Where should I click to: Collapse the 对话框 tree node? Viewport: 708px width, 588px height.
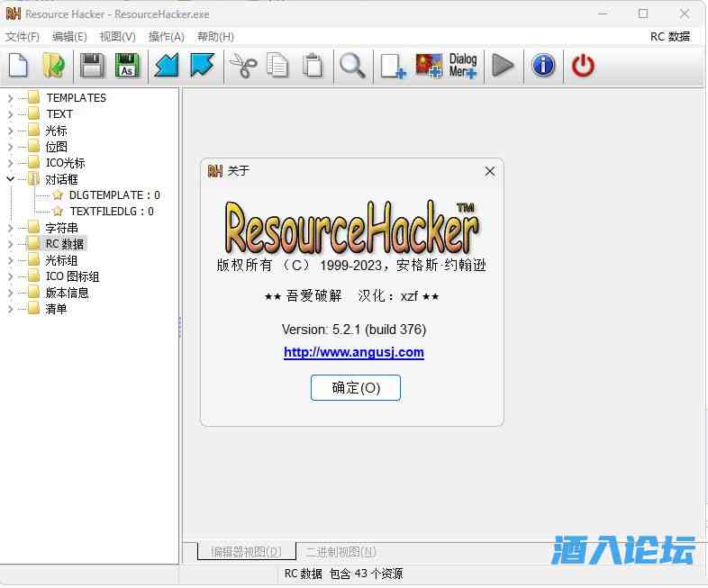(10, 179)
